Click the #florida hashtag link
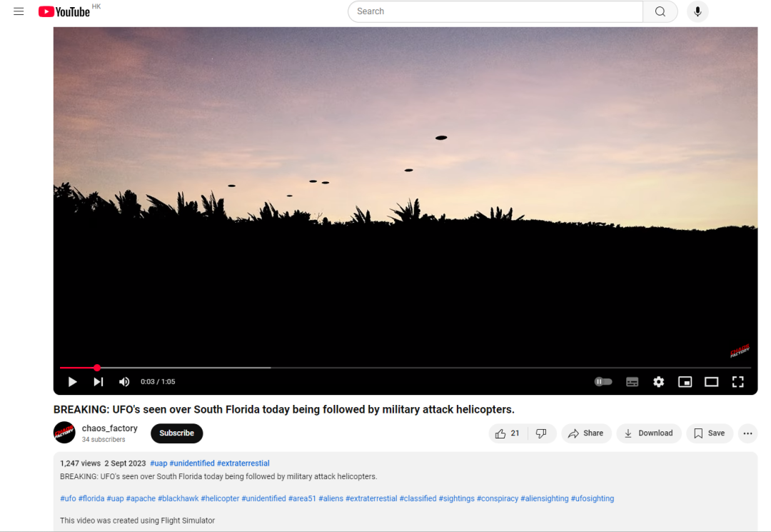This screenshot has width=771, height=532. coord(91,498)
